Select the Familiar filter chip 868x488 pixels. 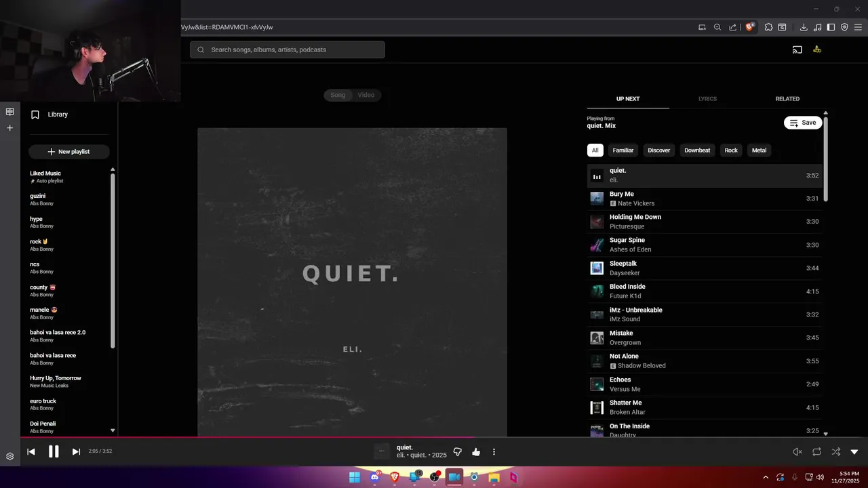tap(623, 150)
